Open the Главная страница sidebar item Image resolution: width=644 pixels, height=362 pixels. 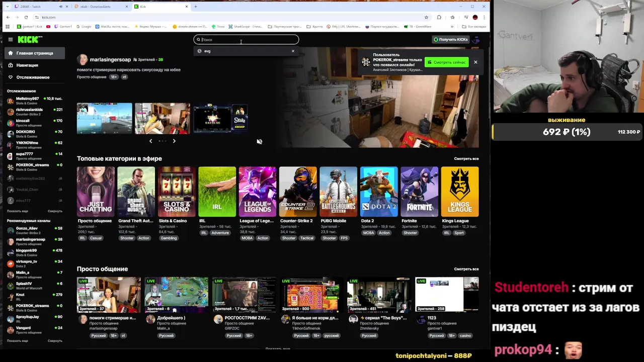coord(35,53)
